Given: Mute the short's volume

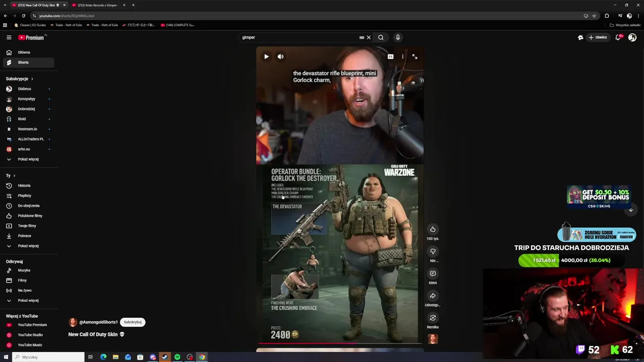Looking at the screenshot, I should tap(280, 56).
